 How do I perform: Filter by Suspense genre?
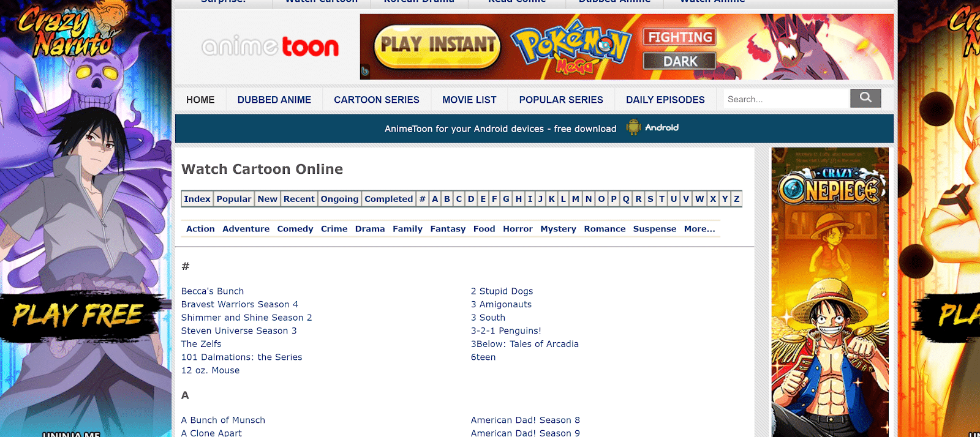point(655,229)
